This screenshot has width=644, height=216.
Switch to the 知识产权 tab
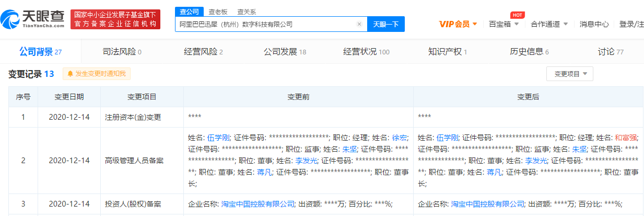tap(448, 52)
